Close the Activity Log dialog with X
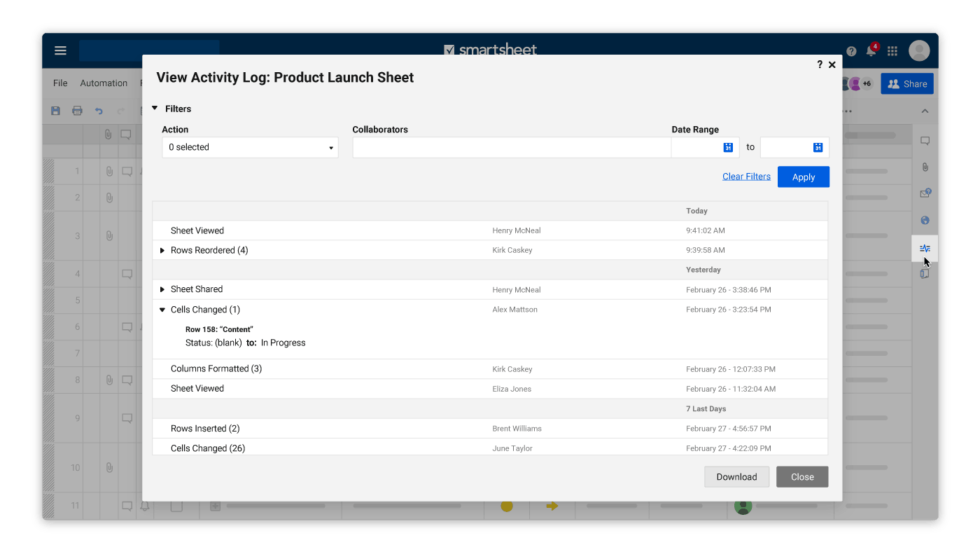 832,64
